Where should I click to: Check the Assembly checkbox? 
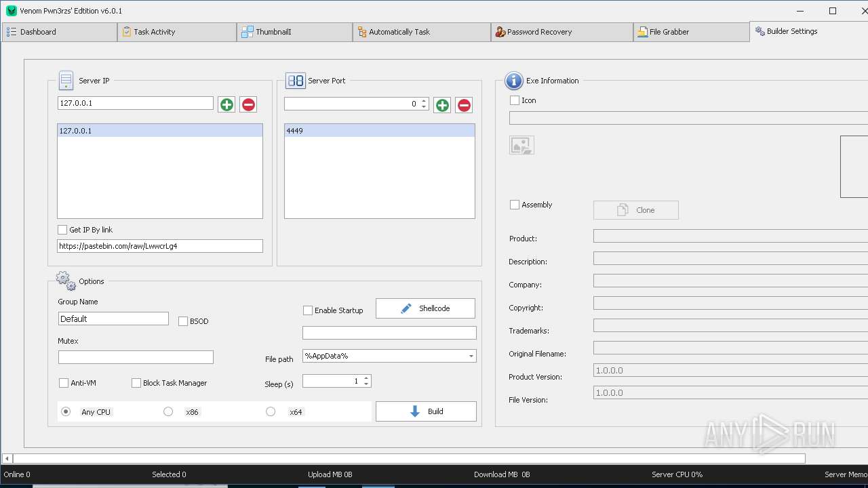click(515, 205)
